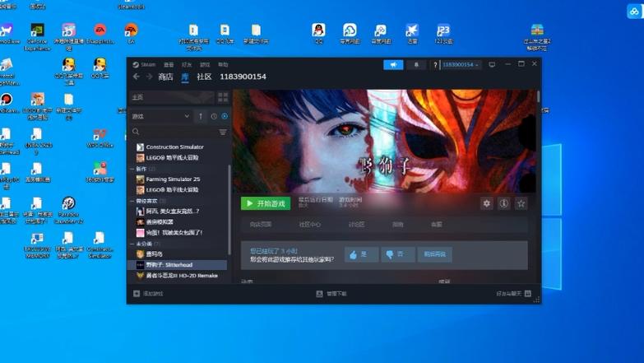Open the 游戏 filter dropdown in sidebar
This screenshot has width=644, height=363.
pos(160,116)
